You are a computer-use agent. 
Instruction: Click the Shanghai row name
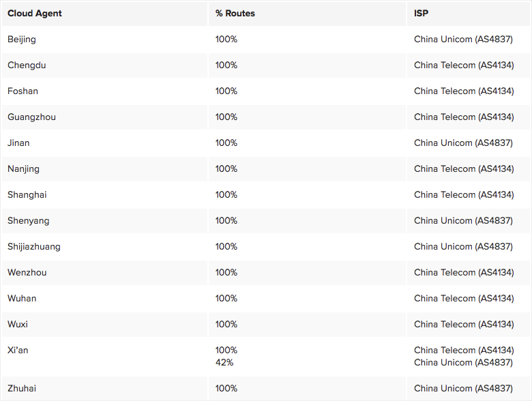point(27,195)
